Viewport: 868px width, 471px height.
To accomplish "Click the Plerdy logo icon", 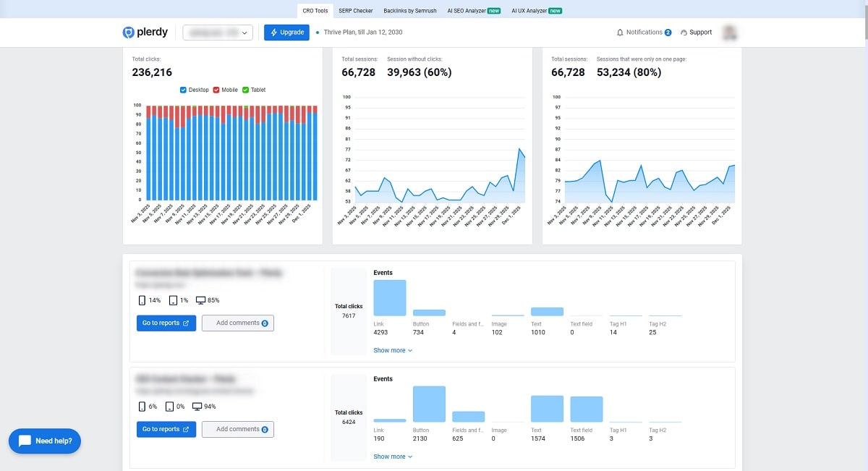I will click(x=129, y=33).
